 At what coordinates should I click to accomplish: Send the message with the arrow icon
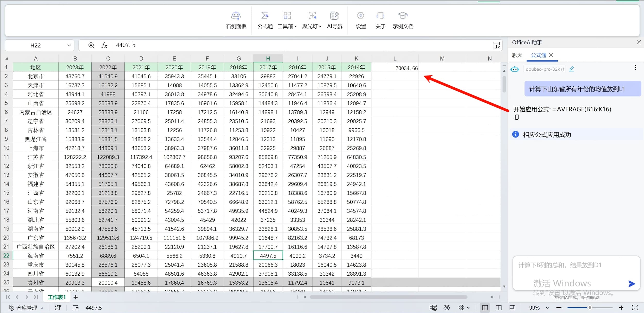click(x=631, y=284)
